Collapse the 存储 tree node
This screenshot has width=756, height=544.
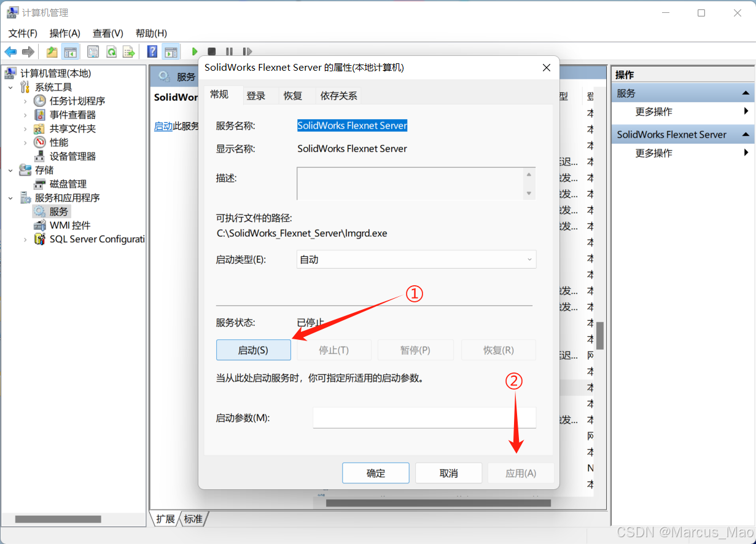click(x=11, y=170)
